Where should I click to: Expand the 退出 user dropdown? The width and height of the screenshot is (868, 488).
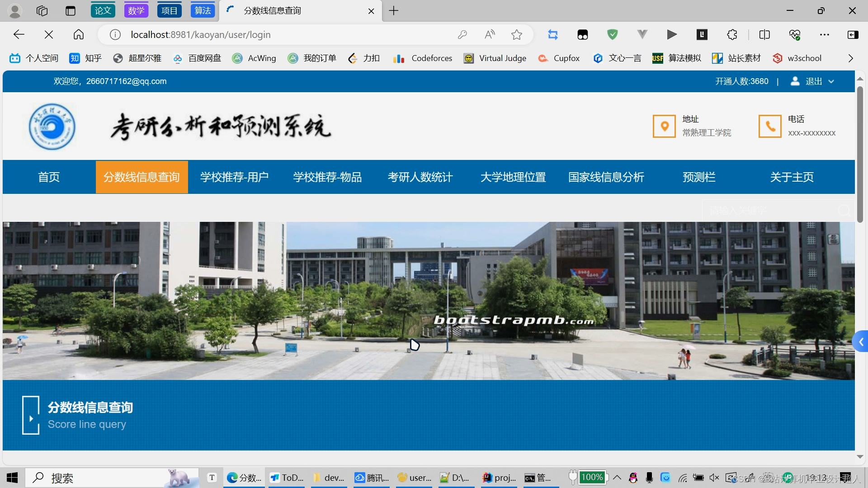(831, 81)
